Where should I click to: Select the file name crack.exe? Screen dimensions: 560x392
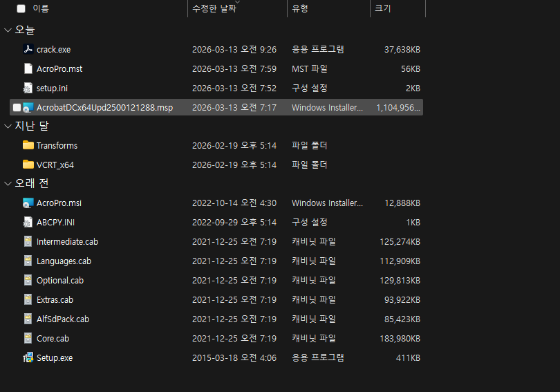[53, 50]
